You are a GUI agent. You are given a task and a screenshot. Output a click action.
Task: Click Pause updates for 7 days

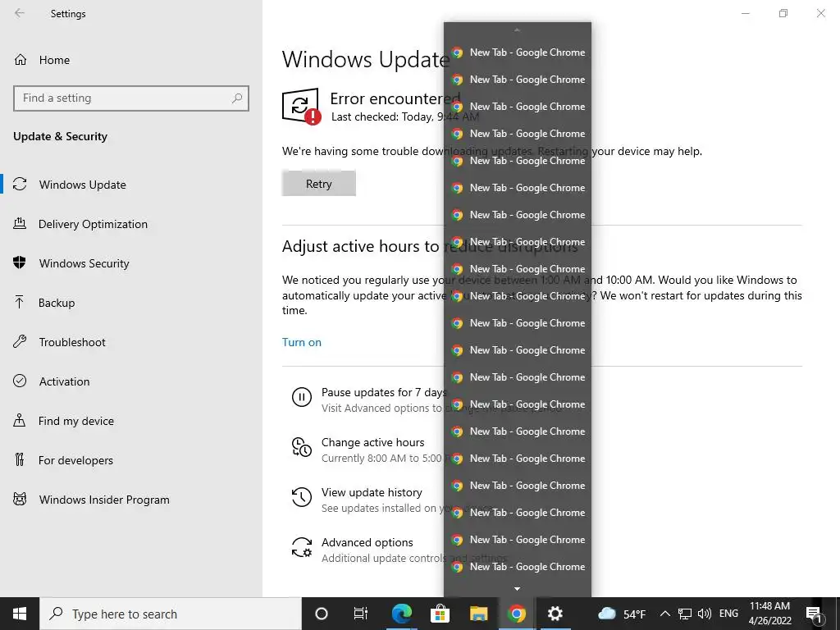click(x=383, y=393)
